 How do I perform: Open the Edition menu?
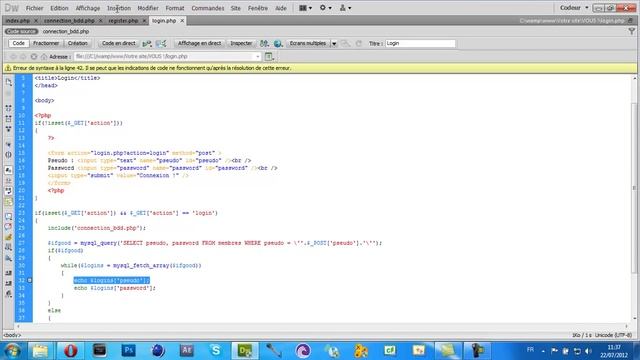coord(59,8)
